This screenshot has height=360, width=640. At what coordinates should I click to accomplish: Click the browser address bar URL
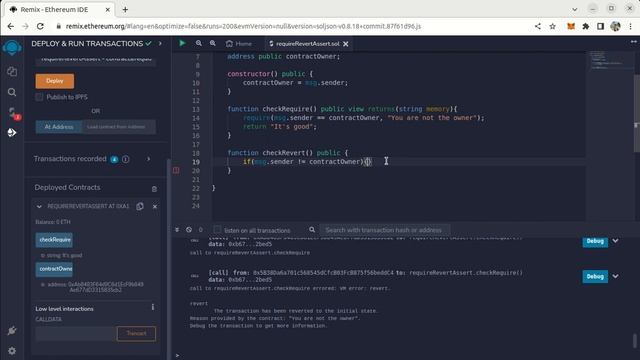point(243,26)
